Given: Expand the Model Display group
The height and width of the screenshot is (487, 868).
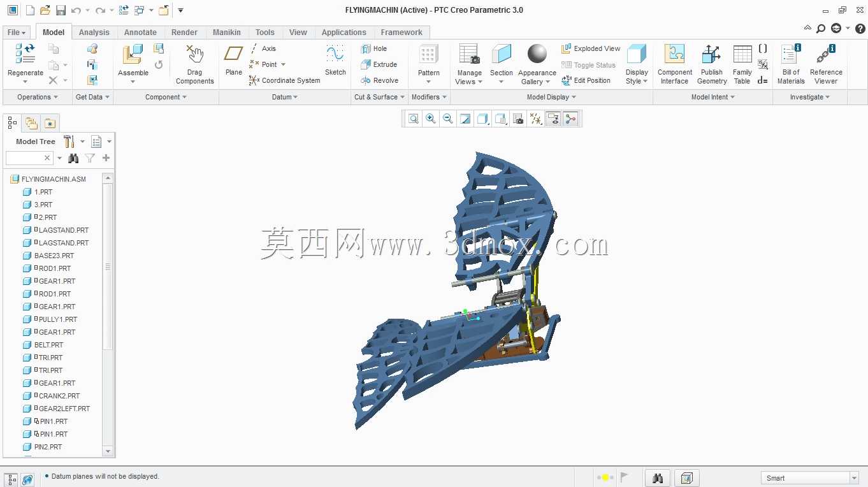Looking at the screenshot, I should (x=551, y=97).
